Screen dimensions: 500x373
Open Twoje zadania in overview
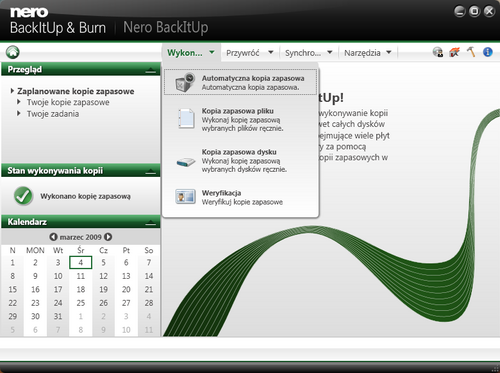tap(53, 114)
